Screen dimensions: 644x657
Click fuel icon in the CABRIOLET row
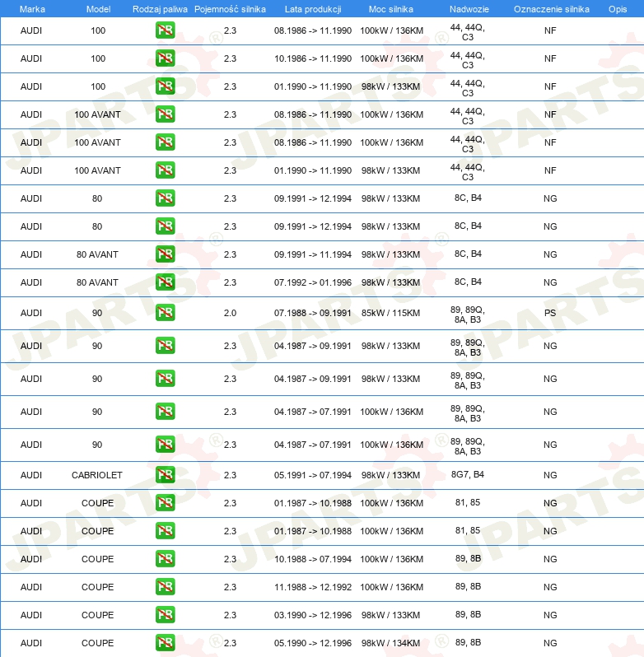[165, 475]
